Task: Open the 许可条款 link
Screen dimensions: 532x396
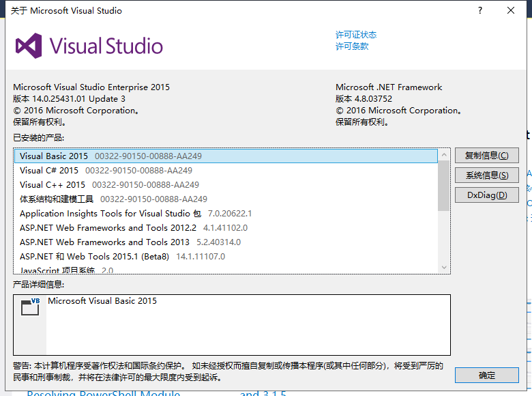Action: pyautogui.click(x=352, y=46)
